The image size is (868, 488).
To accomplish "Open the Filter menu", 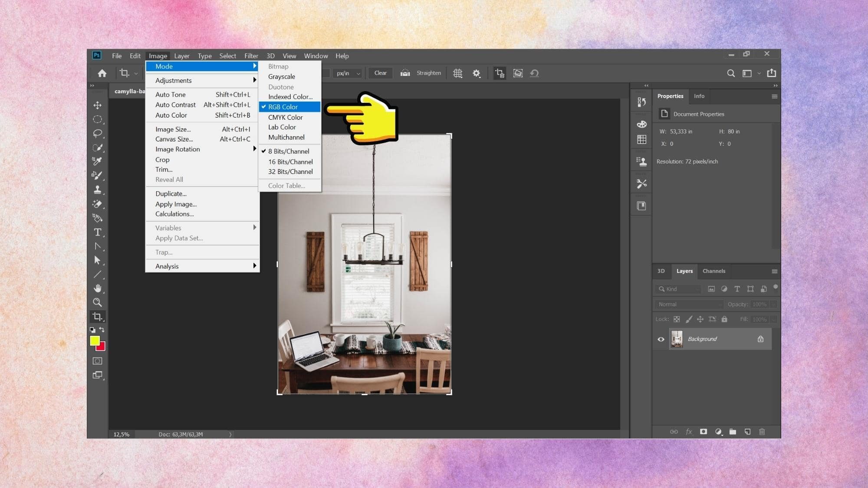I will pos(251,56).
